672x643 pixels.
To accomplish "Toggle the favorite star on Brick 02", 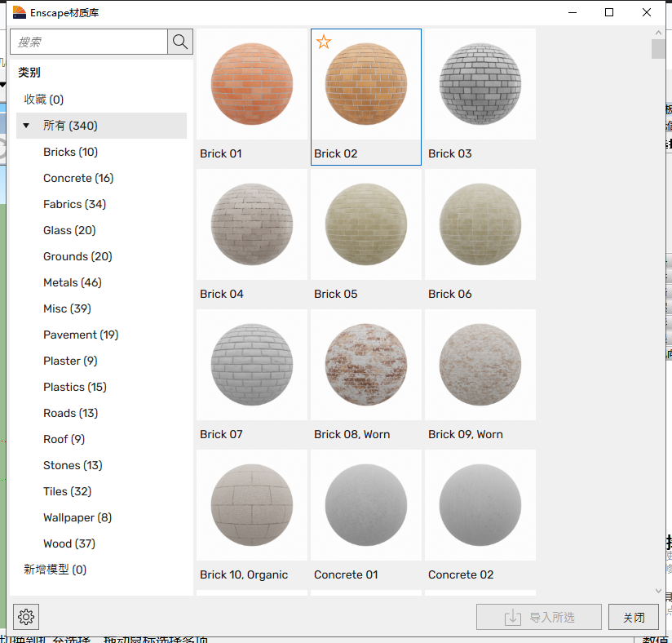I will pos(324,42).
